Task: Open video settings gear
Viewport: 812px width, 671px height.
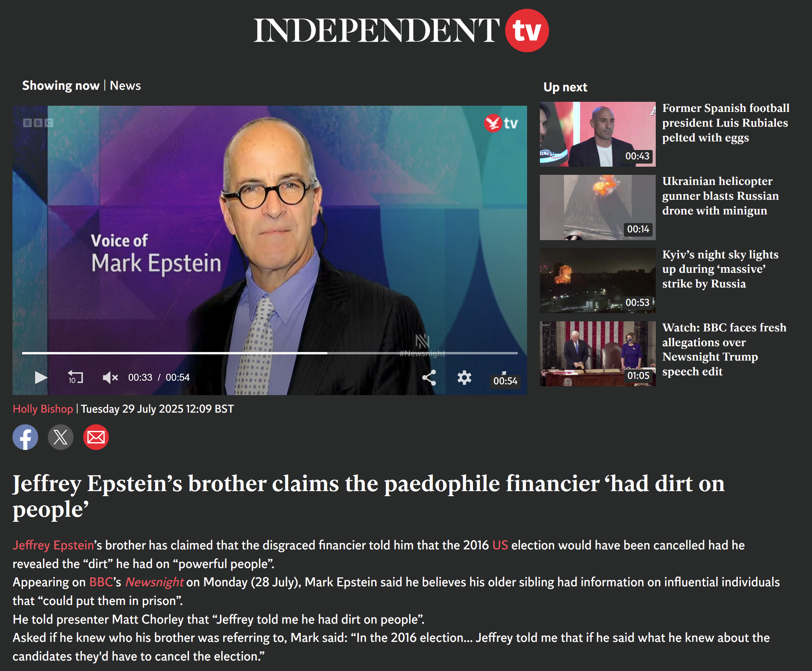Action: coord(464,377)
